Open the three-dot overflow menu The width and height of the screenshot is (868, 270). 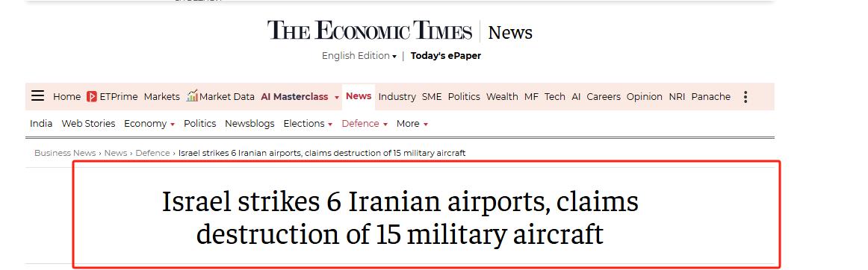[745, 97]
